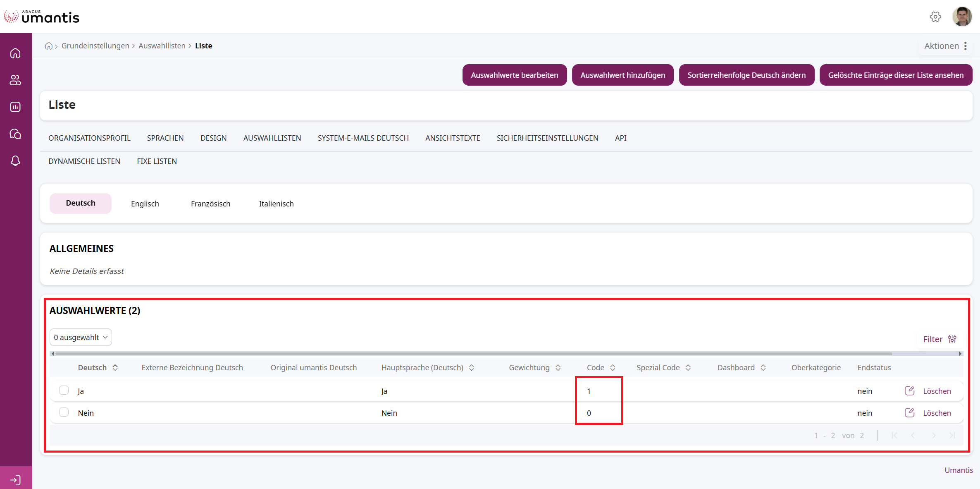980x489 pixels.
Task: Open the Aktionen menu
Action: click(x=946, y=46)
